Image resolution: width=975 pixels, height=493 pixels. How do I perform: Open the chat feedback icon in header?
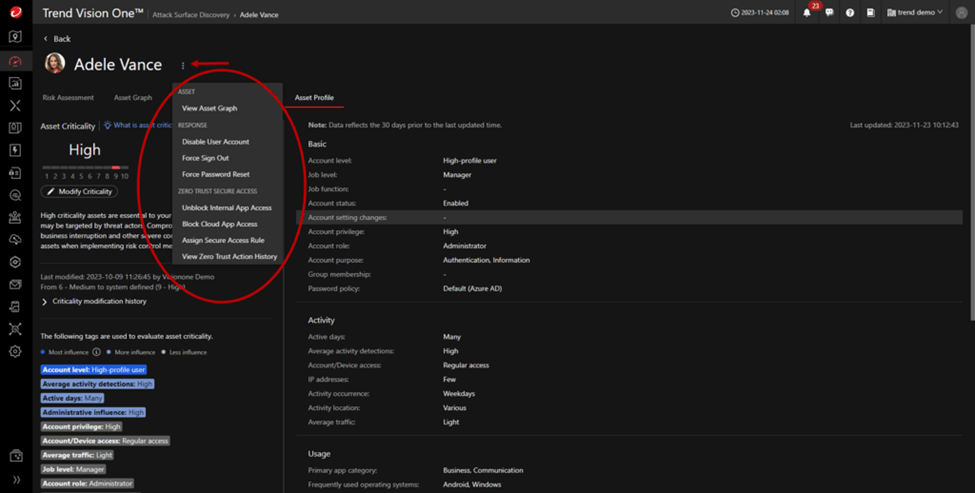point(829,12)
